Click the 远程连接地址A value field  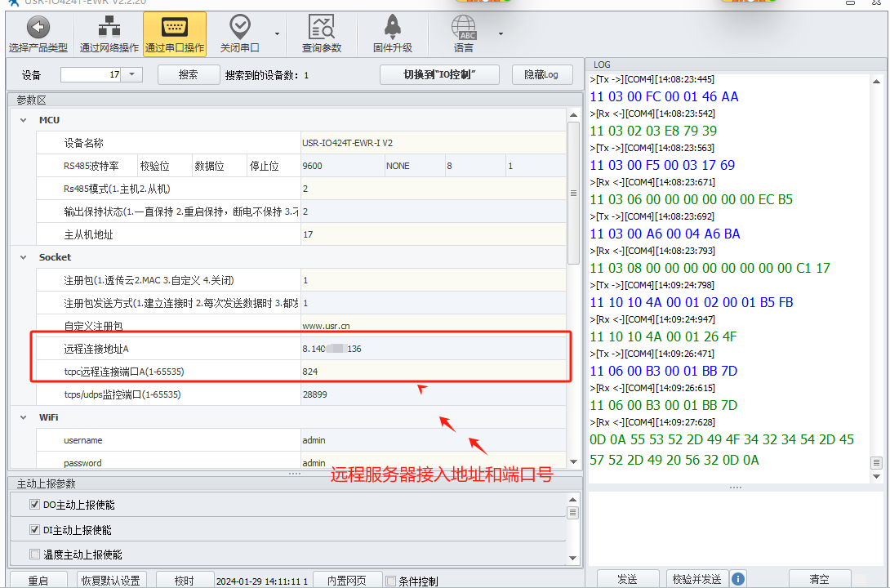(433, 349)
